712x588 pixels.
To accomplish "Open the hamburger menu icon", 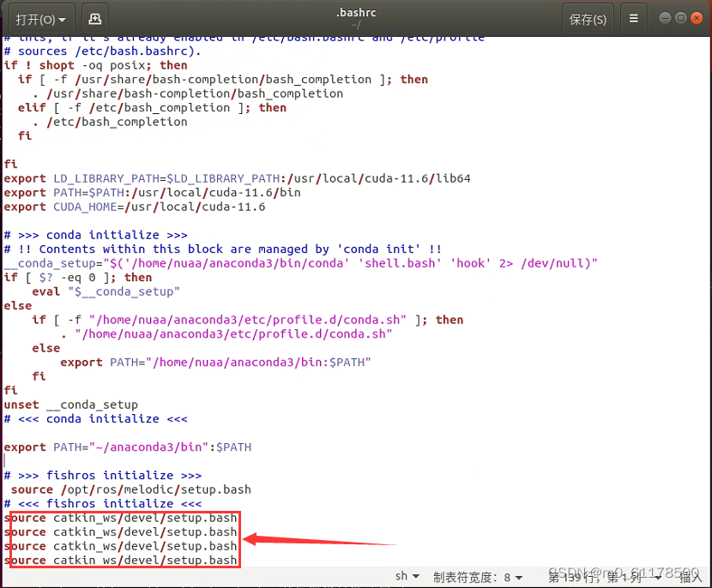I will [x=631, y=17].
